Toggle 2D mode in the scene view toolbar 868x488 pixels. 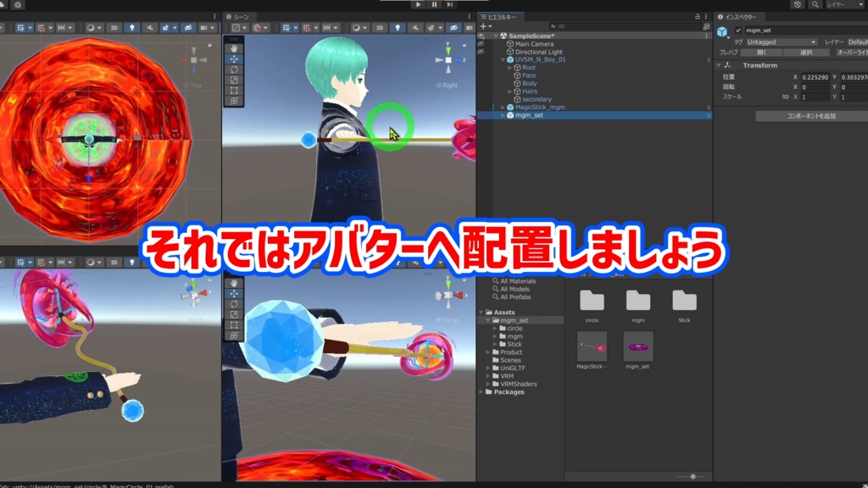pyautogui.click(x=380, y=26)
